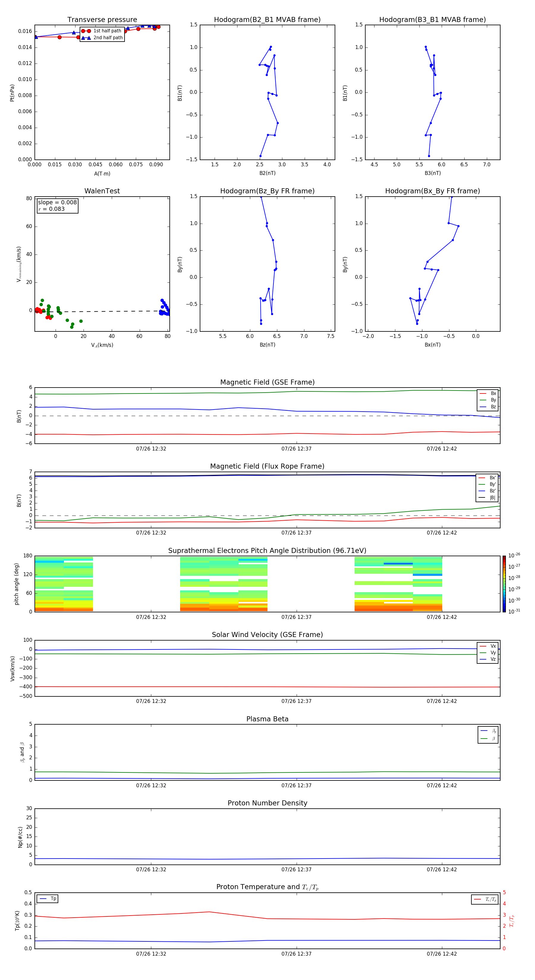Click the 'r = 0.083' annotation text
Viewport: 535px width, 980px height.
pyautogui.click(x=51, y=209)
